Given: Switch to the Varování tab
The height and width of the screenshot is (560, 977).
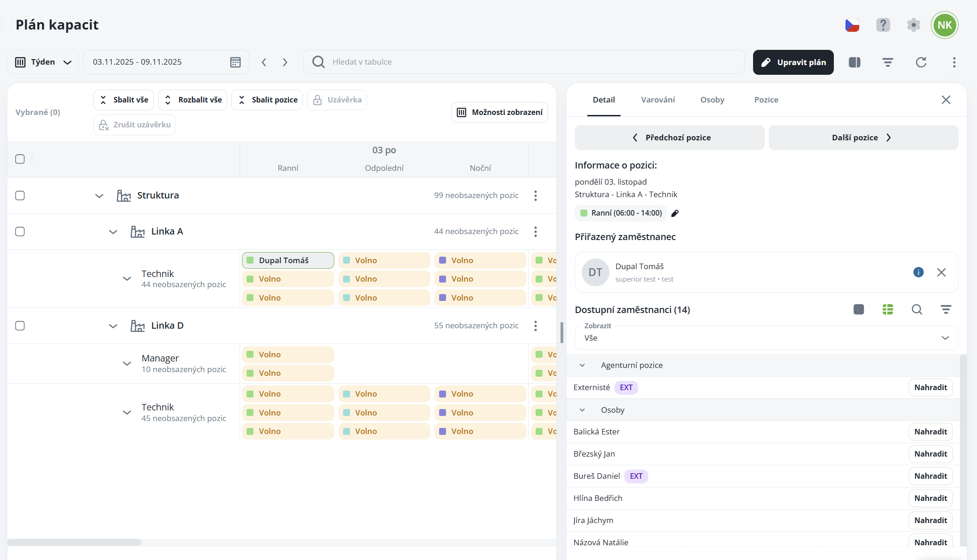Looking at the screenshot, I should tap(657, 100).
